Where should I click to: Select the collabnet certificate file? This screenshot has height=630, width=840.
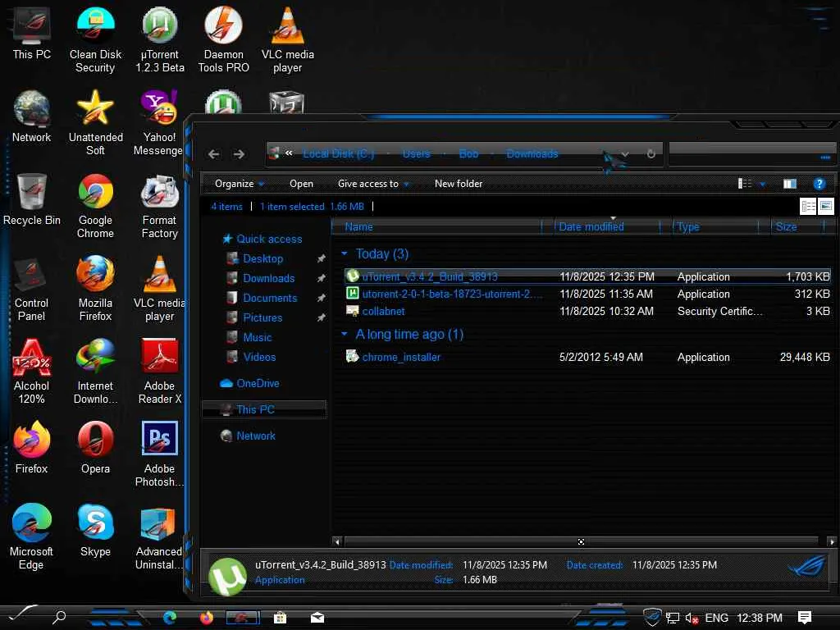587,311
